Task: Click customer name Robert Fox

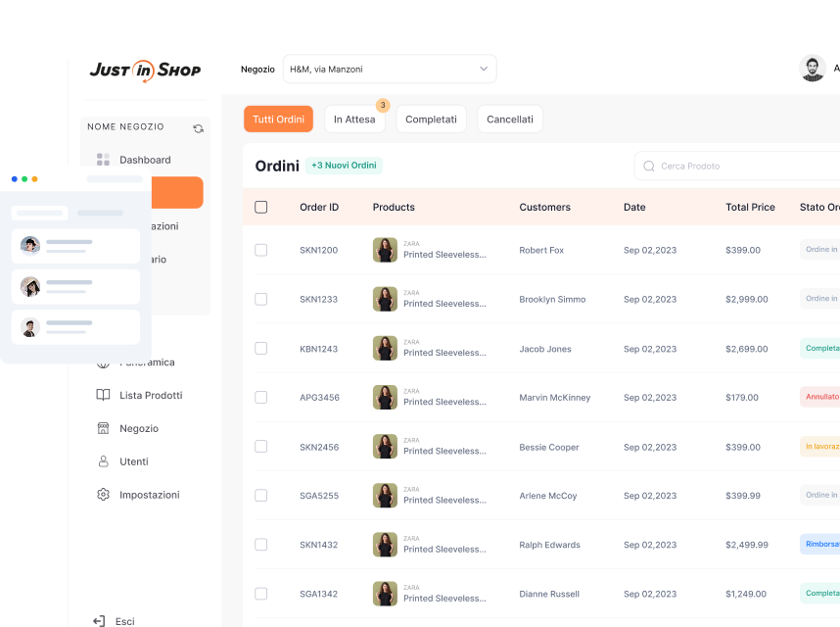Action: pyautogui.click(x=541, y=250)
